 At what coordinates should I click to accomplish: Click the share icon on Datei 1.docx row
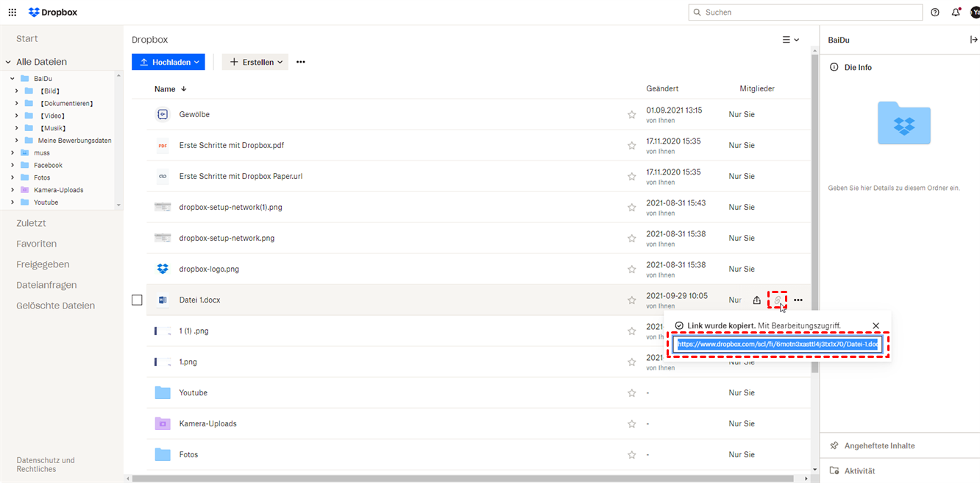(x=757, y=300)
